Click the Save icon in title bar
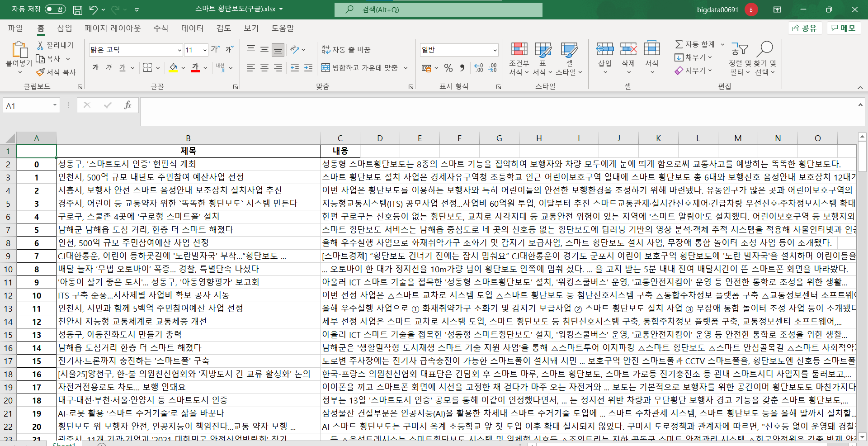 pyautogui.click(x=78, y=9)
